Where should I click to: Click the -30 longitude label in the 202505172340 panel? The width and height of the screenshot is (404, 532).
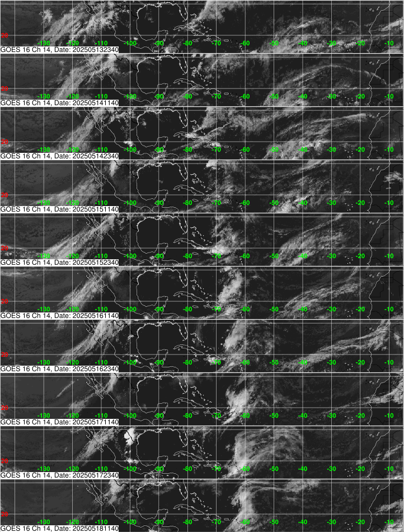tap(331, 469)
